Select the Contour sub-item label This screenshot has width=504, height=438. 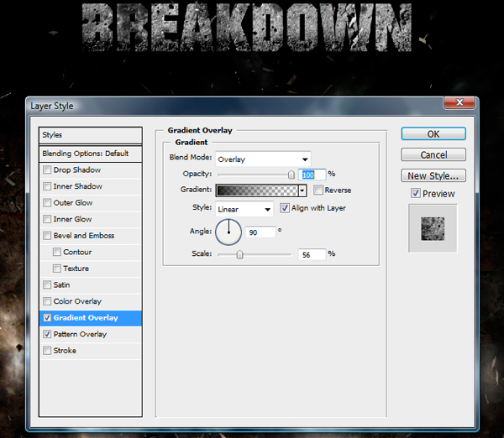(77, 252)
